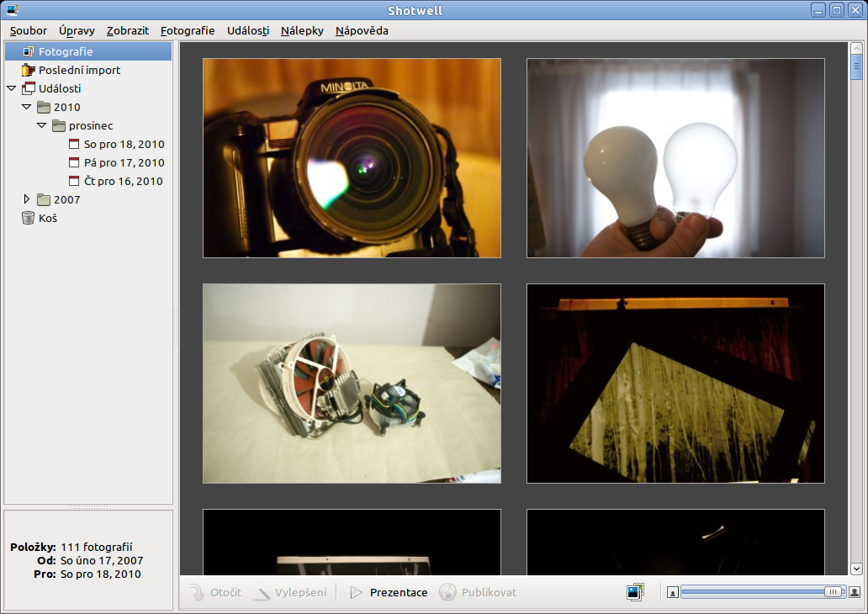Open the Nálepky menu

(x=302, y=31)
